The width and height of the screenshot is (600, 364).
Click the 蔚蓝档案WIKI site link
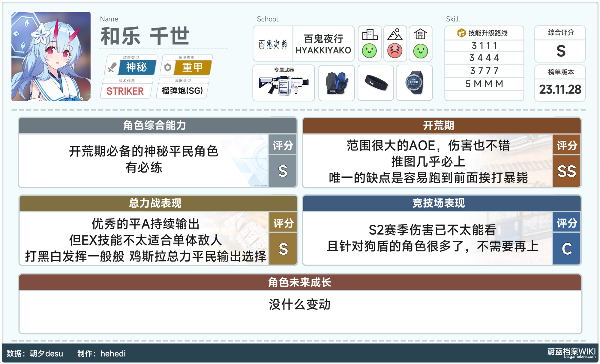click(571, 352)
